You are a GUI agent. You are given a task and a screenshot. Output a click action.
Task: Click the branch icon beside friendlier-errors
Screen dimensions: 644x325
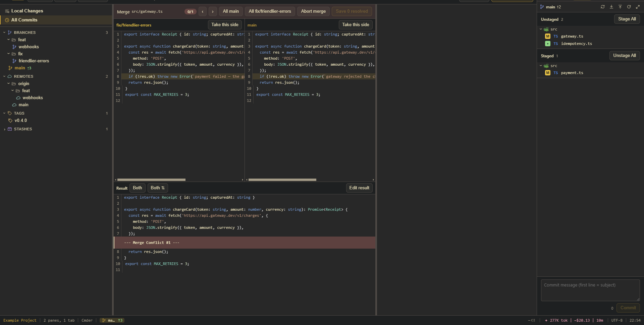point(14,61)
